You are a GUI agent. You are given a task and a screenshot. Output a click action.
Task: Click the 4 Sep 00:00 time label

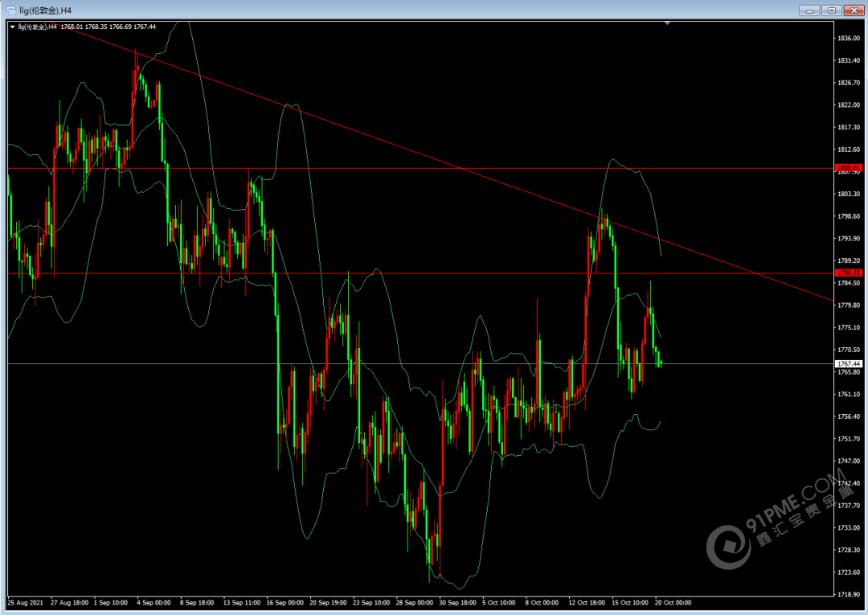(154, 602)
